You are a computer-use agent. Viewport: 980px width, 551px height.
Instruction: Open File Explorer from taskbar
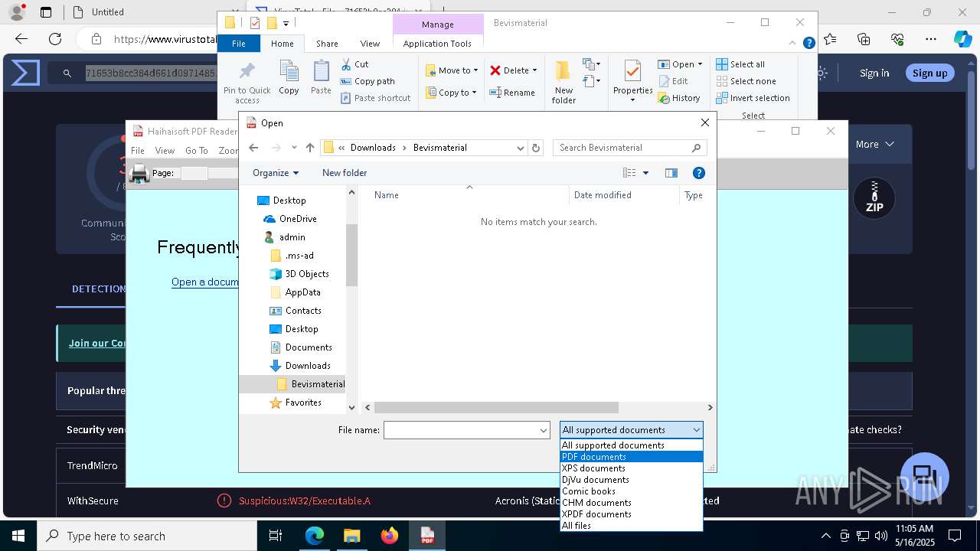[352, 536]
